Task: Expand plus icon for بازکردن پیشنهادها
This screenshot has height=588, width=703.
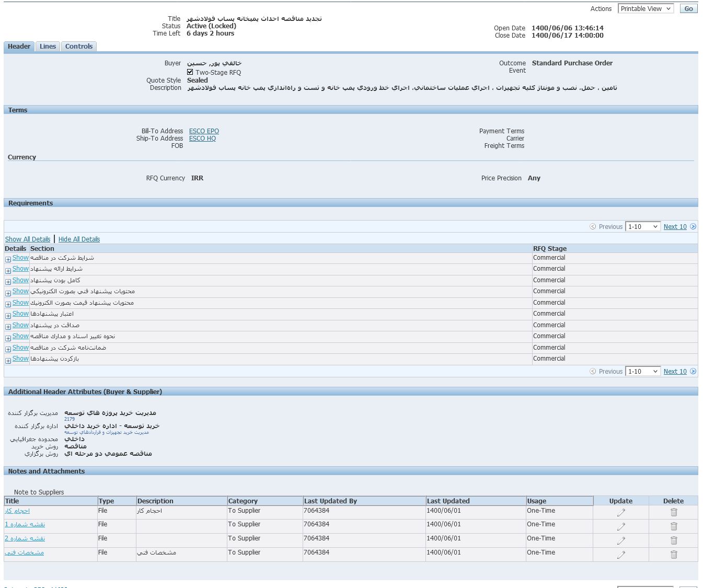Action: tap(8, 361)
